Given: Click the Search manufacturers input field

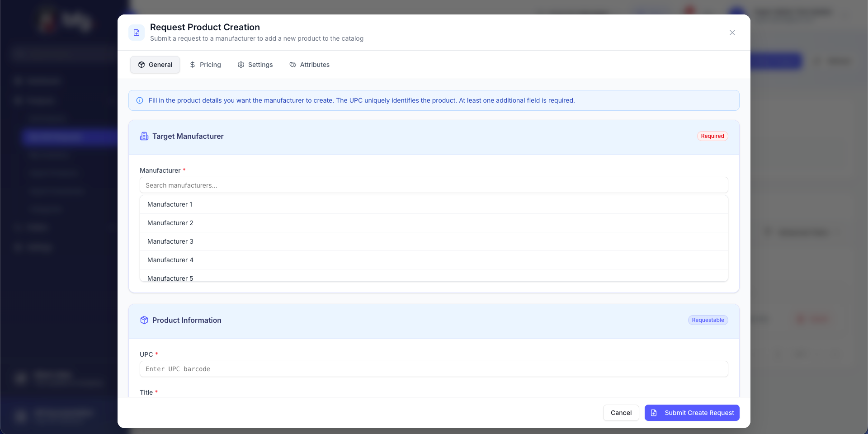Looking at the screenshot, I should pyautogui.click(x=433, y=185).
